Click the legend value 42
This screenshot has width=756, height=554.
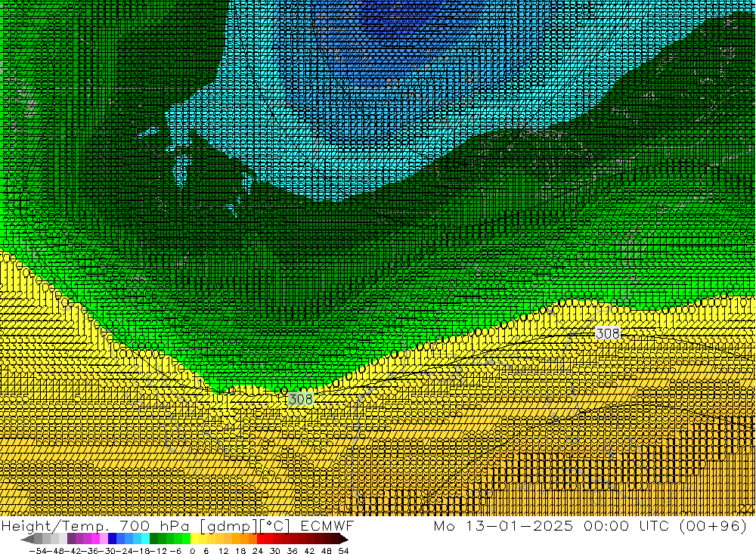(x=309, y=551)
